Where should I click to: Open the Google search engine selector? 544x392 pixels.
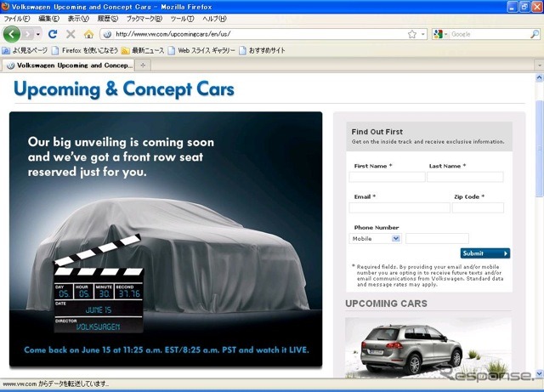(440, 34)
